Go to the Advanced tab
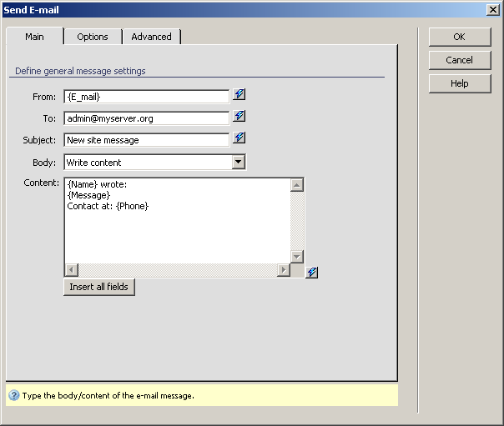 151,37
